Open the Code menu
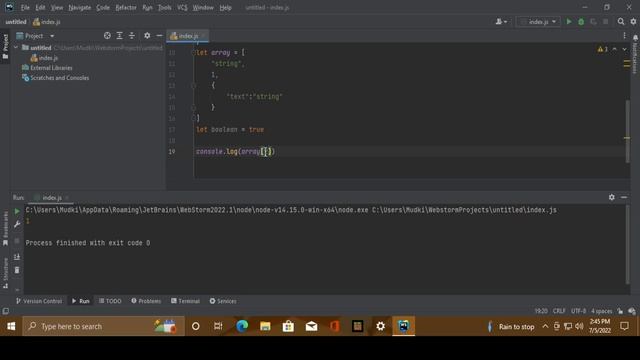 pos(102,7)
